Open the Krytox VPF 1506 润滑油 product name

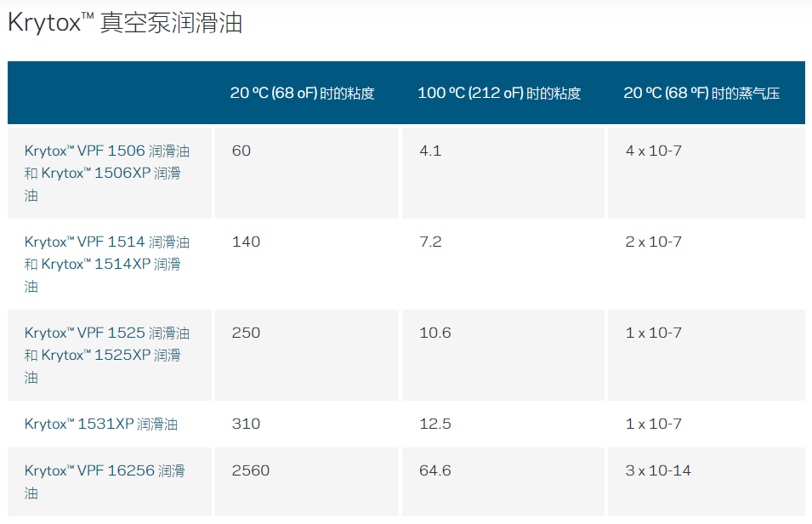pos(107,174)
